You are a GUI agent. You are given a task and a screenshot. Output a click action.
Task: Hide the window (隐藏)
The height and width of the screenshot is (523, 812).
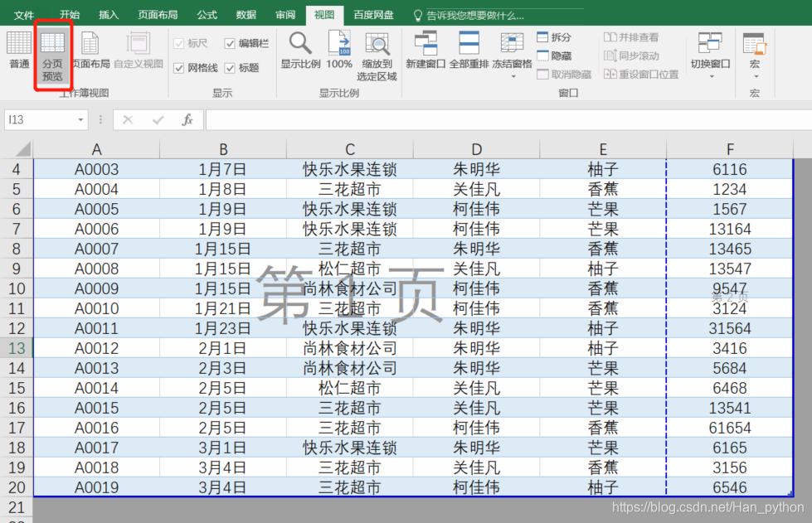coord(554,56)
